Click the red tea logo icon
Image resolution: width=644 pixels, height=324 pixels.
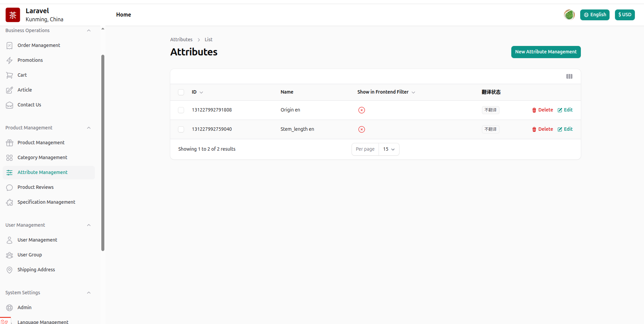pos(13,15)
